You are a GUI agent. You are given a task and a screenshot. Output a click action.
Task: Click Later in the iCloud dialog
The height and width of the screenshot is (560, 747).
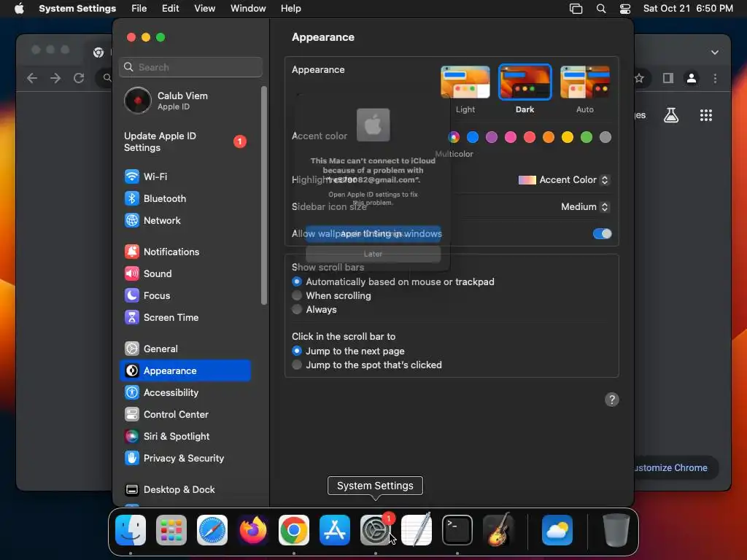(x=373, y=254)
